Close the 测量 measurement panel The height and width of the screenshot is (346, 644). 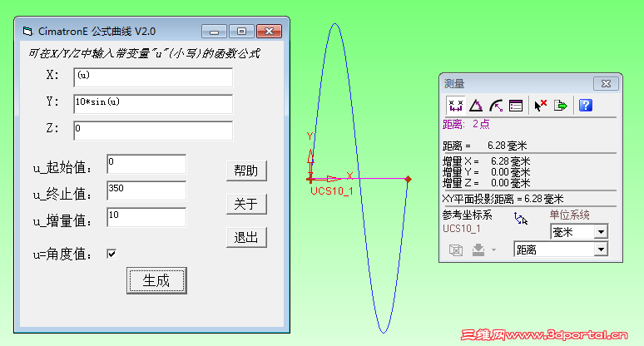click(606, 84)
